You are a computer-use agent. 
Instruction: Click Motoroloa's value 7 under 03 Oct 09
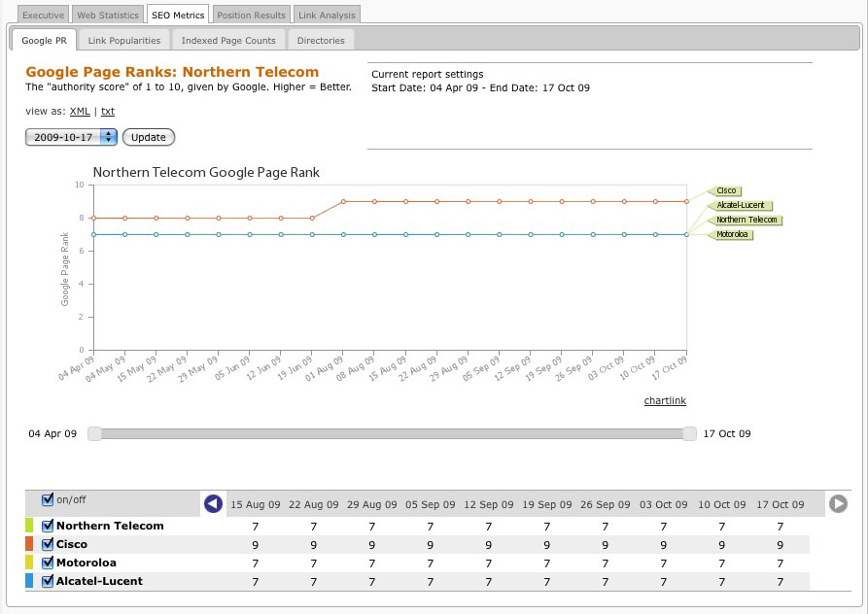click(664, 563)
